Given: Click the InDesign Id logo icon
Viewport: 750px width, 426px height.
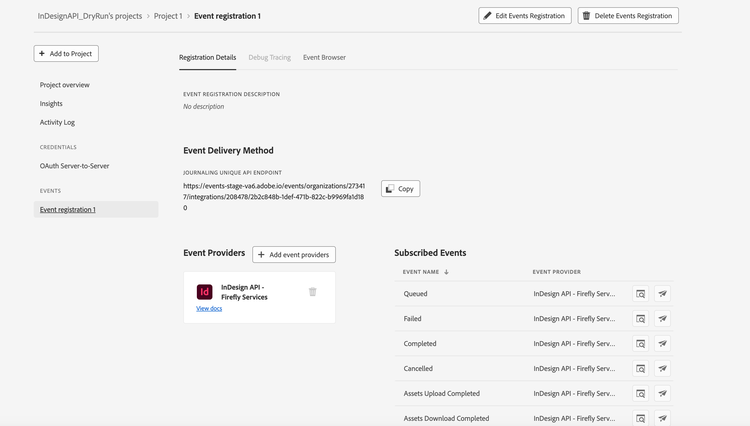Looking at the screenshot, I should click(x=204, y=292).
